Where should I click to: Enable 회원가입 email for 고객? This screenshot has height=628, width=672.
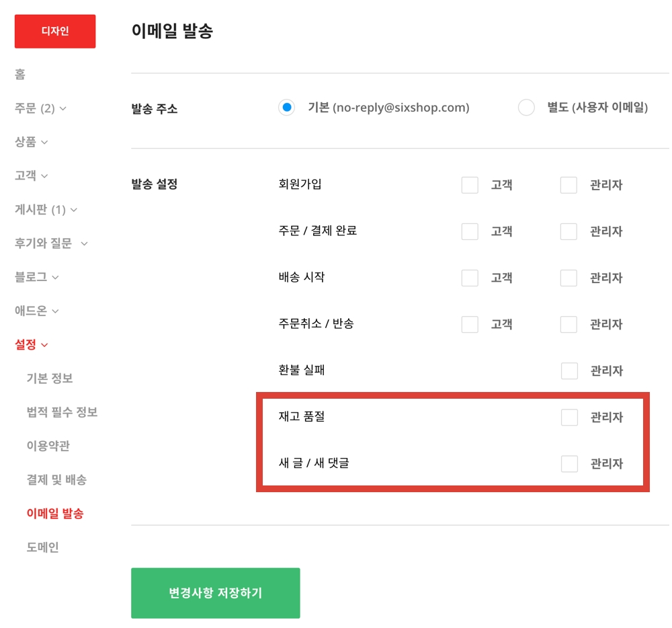coord(470,185)
